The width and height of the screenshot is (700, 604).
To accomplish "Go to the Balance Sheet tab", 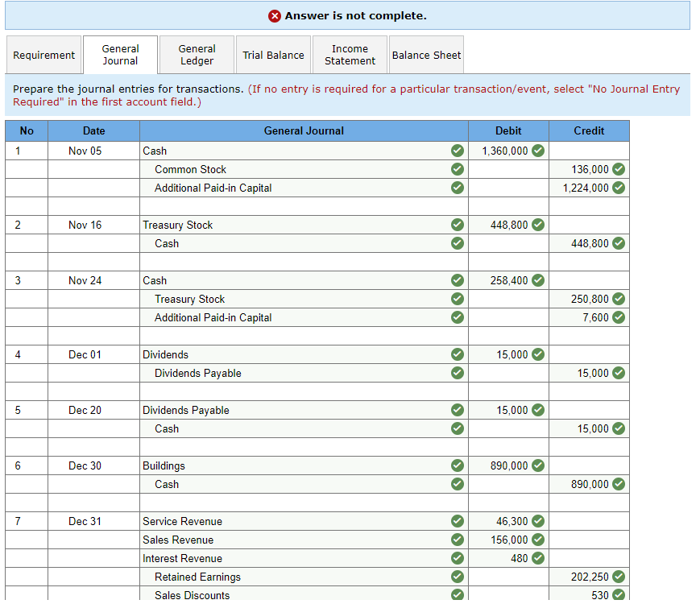I will (426, 55).
